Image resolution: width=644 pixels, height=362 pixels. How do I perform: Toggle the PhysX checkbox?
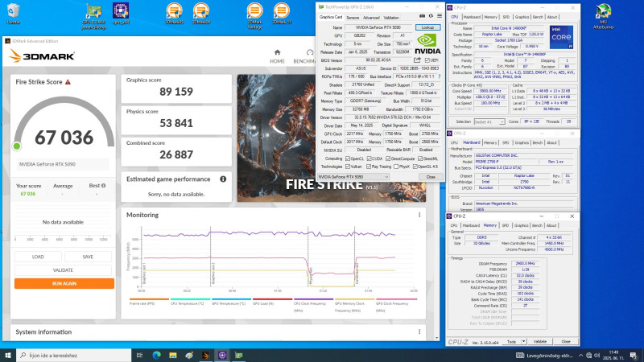(396, 167)
